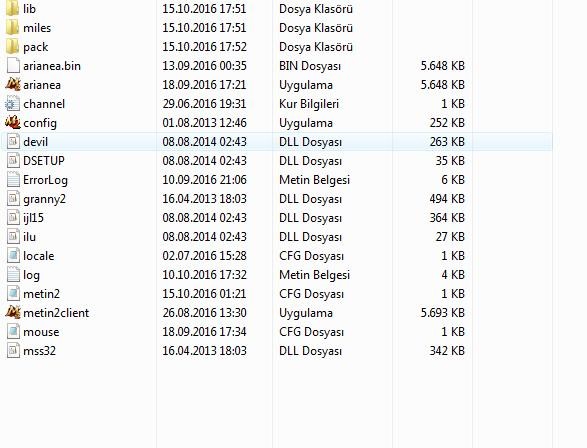This screenshot has width=587, height=448.
Task: Click the granny2 file name
Action: tap(44, 199)
